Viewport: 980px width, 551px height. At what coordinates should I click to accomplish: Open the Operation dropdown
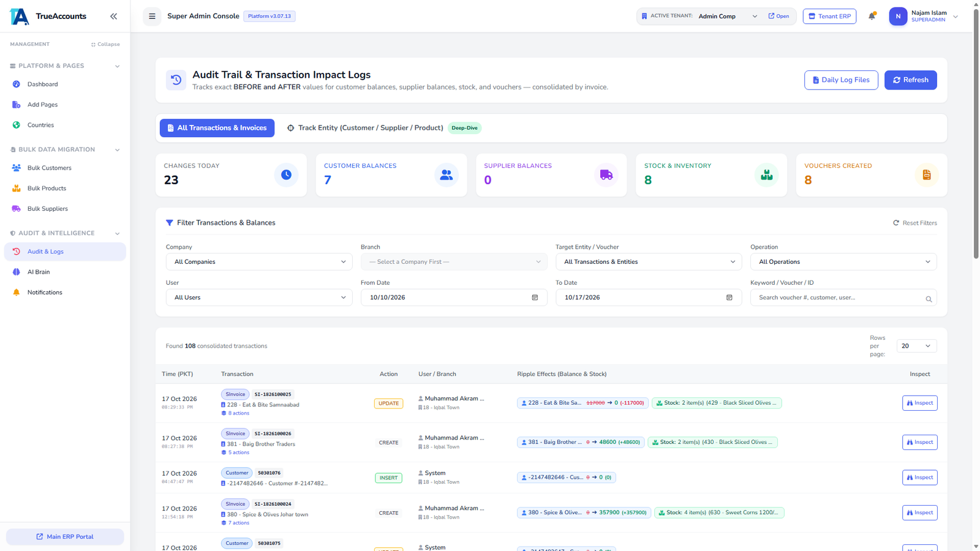[843, 262]
